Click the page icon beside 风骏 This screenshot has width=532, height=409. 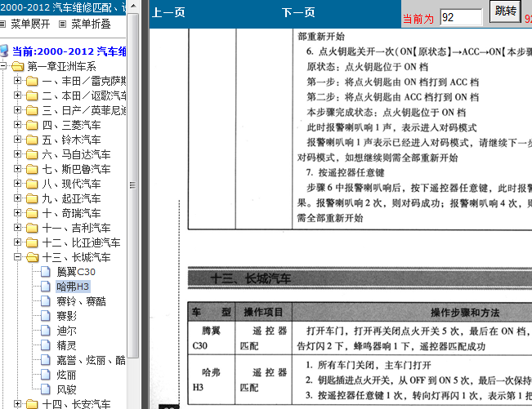click(46, 389)
